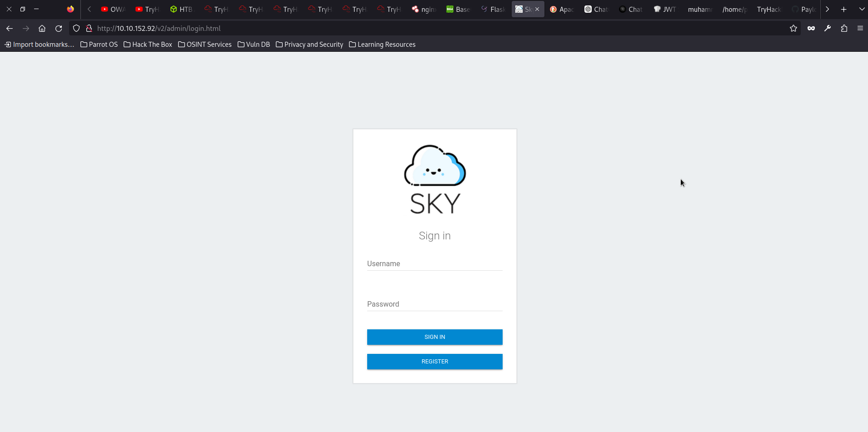Reload the current page

[x=59, y=28]
